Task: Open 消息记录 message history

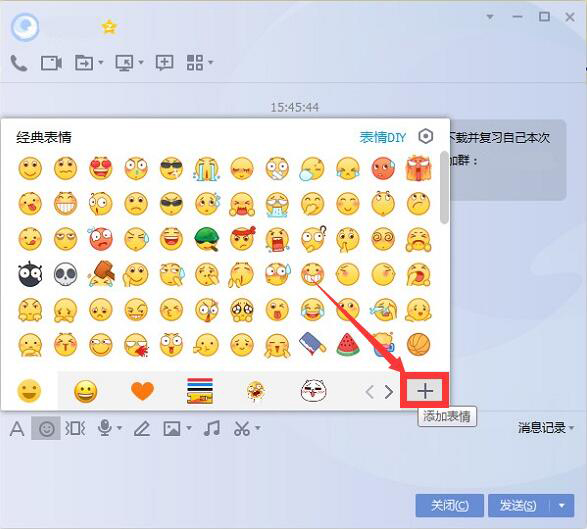Action: [x=542, y=428]
